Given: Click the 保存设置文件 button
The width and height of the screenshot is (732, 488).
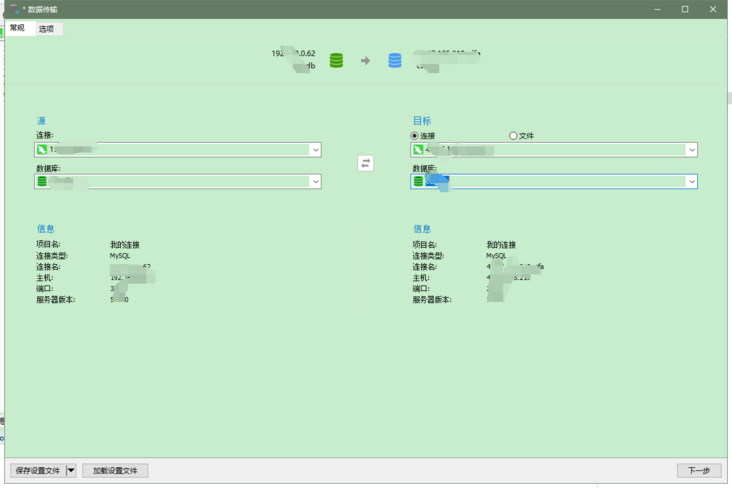Looking at the screenshot, I should point(38,471).
